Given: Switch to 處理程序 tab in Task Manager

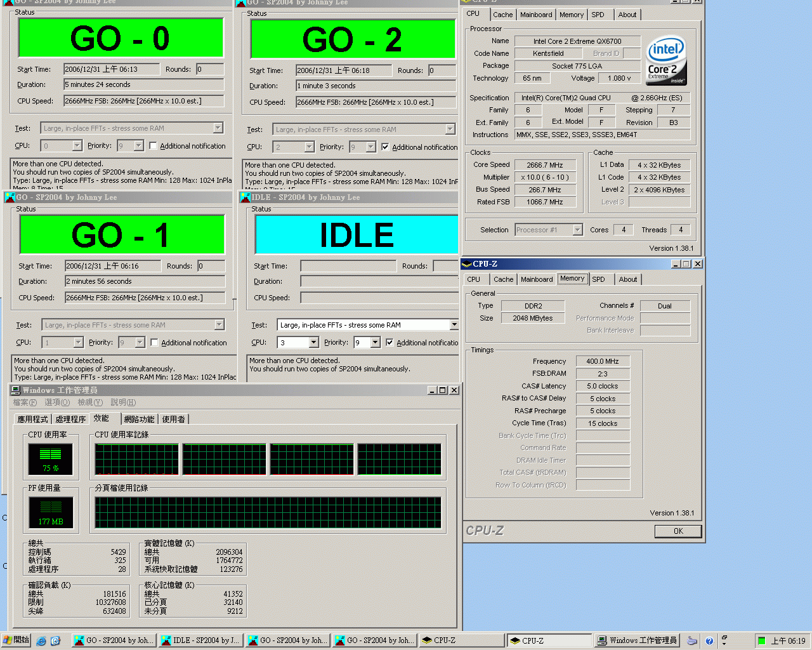Looking at the screenshot, I should click(x=70, y=420).
